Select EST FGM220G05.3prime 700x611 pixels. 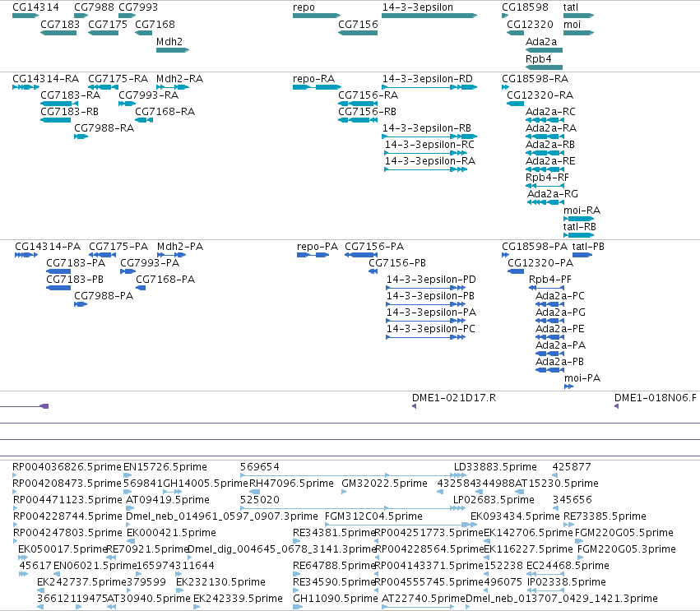click(x=581, y=558)
